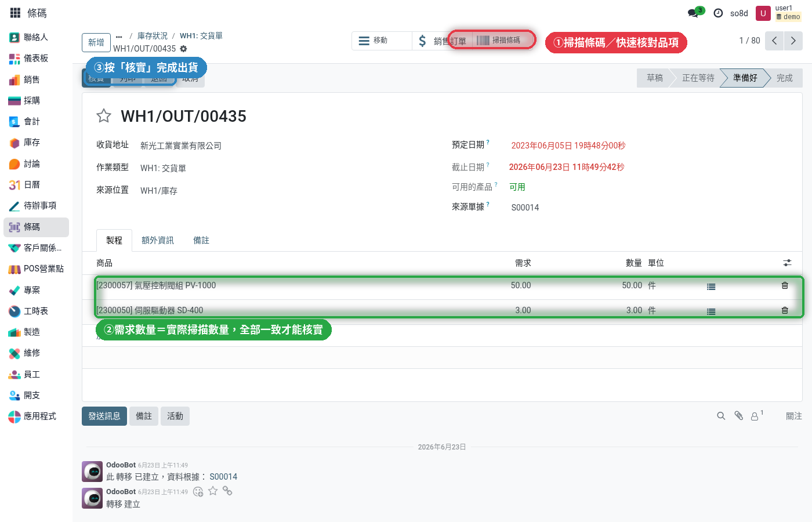
Task: Open the 銷售 app in sidebar
Action: point(36,79)
